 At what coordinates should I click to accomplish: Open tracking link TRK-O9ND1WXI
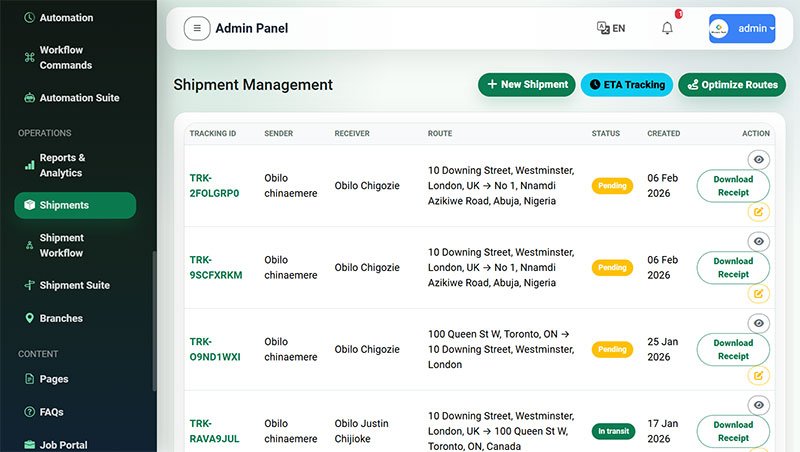pos(215,349)
